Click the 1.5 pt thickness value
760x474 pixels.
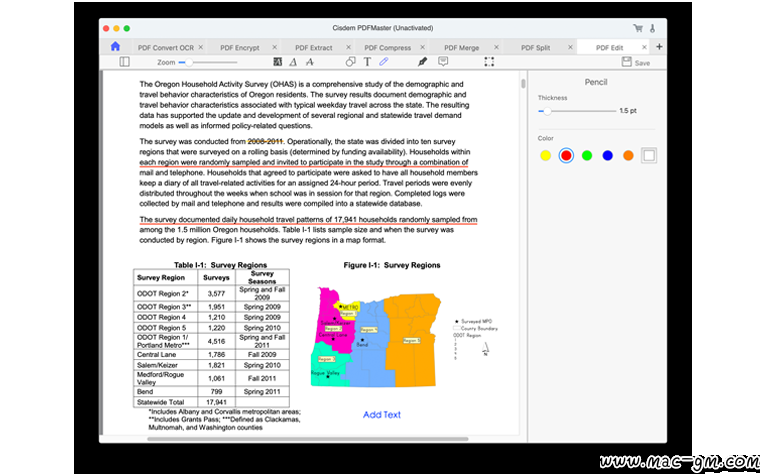click(x=628, y=111)
